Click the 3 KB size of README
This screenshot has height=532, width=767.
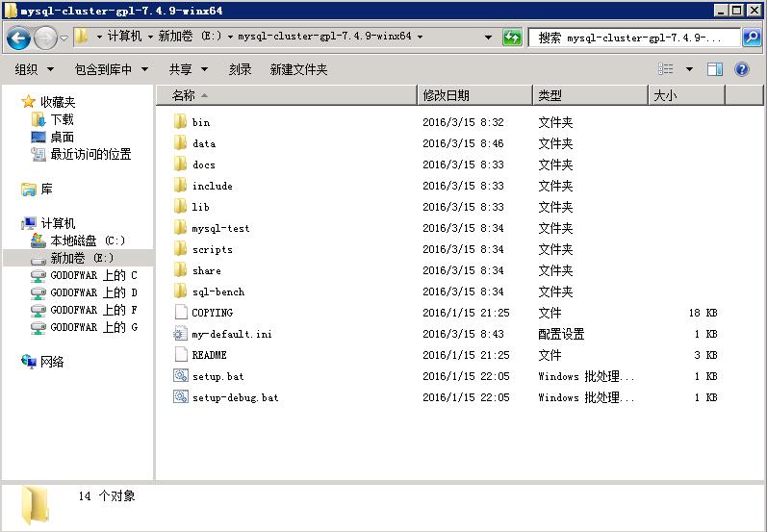(705, 355)
